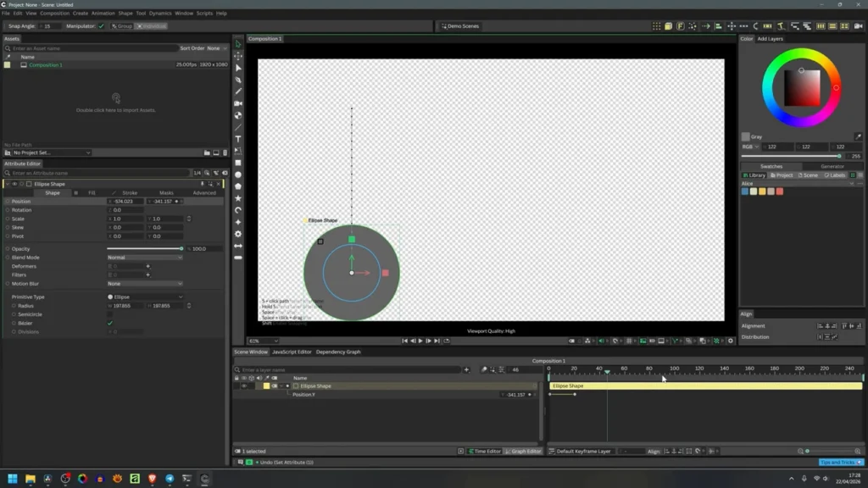
Task: Collapse the Ellipse Shape layer in Scene Window
Action: 281,386
